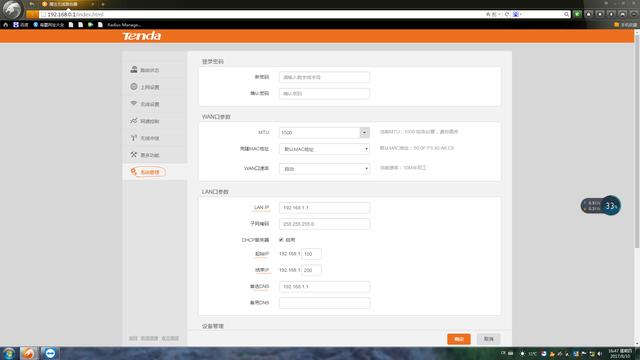The width and height of the screenshot is (640, 360).
Task: Click the home icon in bookmarks bar
Action: (x=5, y=25)
